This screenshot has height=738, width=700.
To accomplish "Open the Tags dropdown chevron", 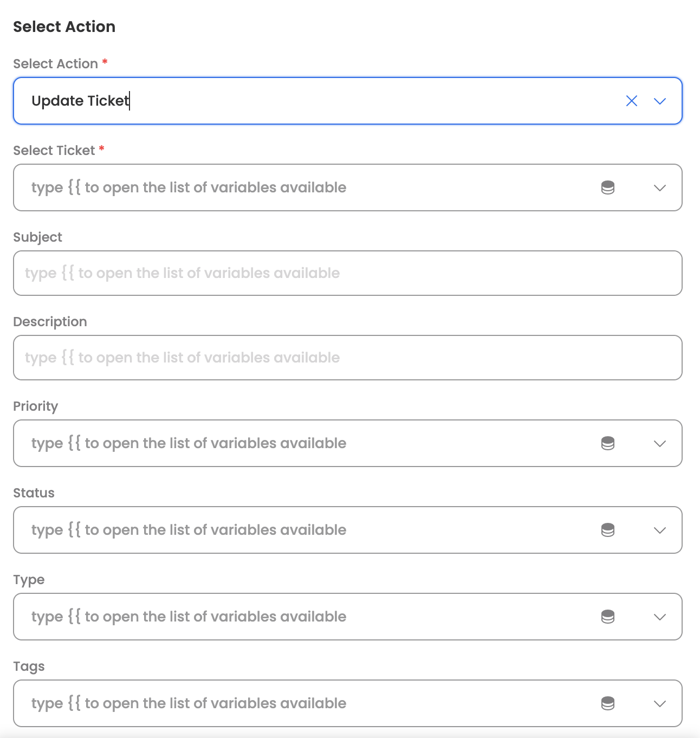I will [659, 703].
